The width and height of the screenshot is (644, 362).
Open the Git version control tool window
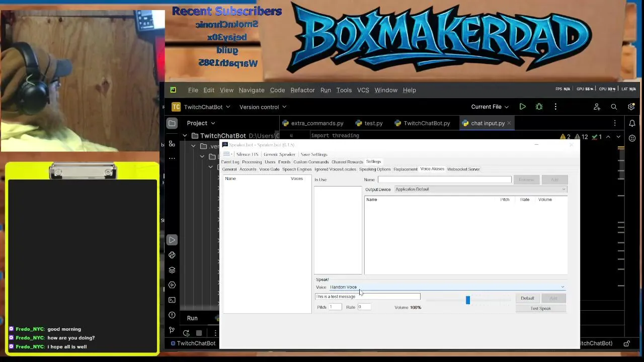(172, 330)
